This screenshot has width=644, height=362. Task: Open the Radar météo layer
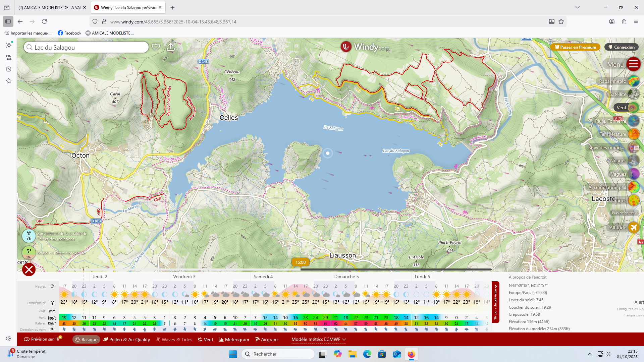pos(633,81)
